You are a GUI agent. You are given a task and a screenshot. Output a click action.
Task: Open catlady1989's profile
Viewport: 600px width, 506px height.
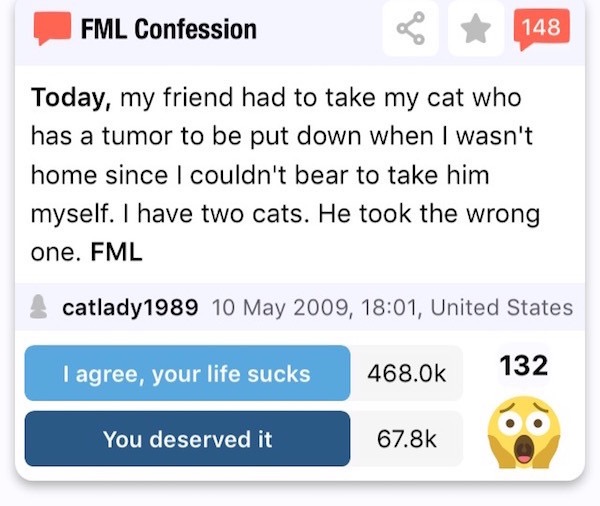point(130,307)
